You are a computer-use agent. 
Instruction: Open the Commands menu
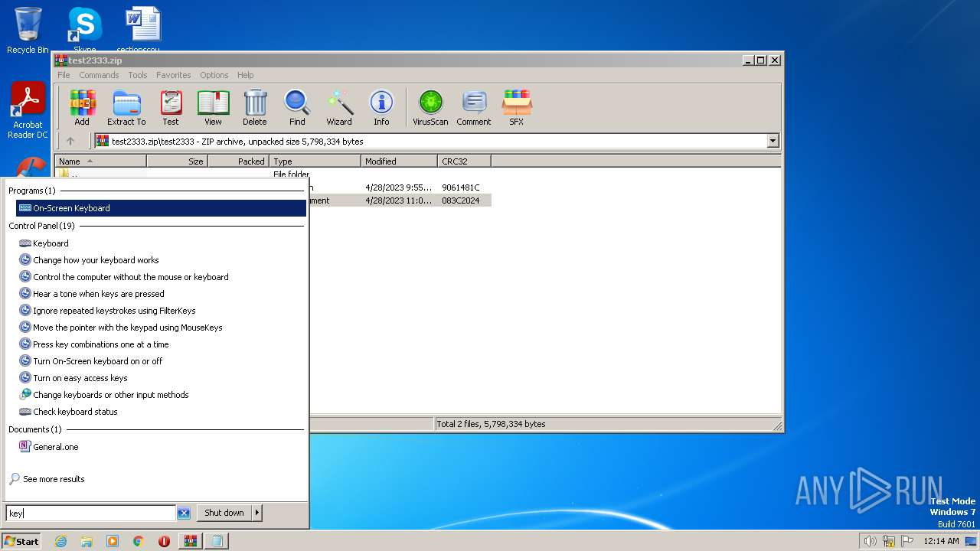(x=99, y=75)
